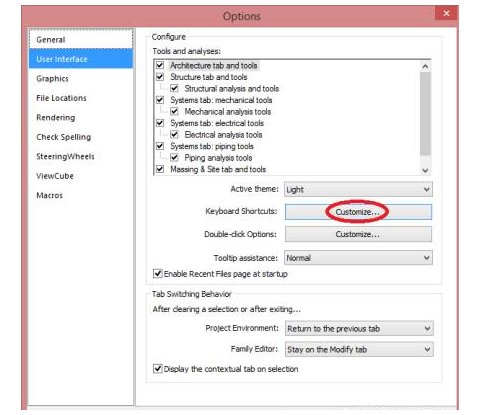Click the tools list scrollbar thumb
This screenshot has height=415, width=502.
425,114
